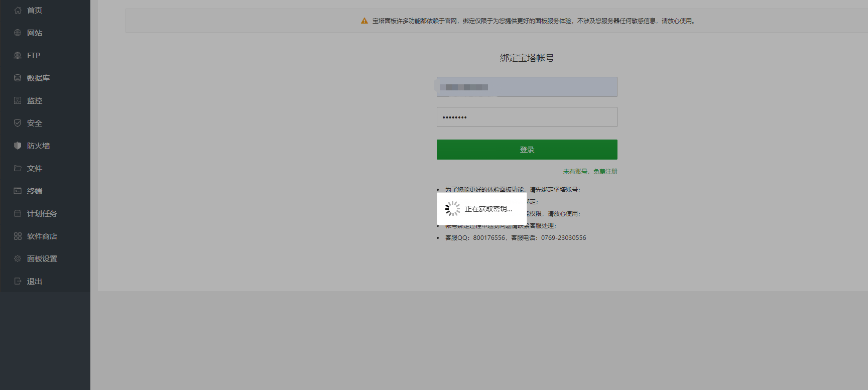
Task: Focus the account username input field
Action: (x=527, y=87)
